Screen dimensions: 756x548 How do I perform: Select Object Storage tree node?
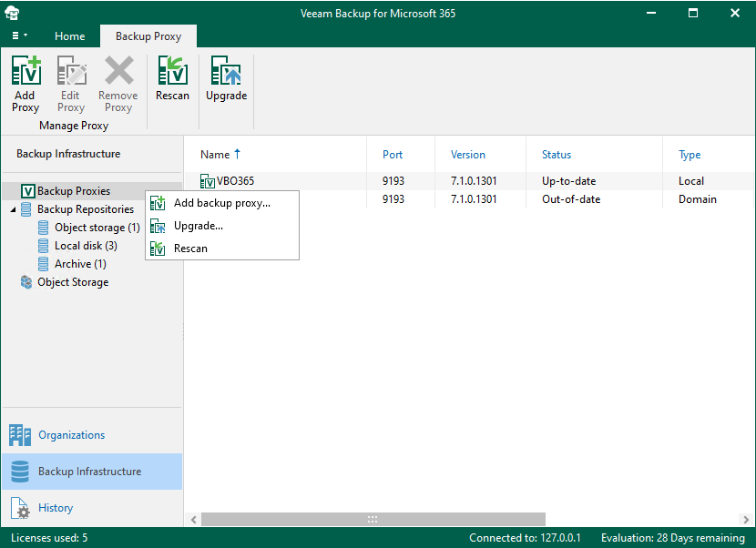tap(73, 282)
